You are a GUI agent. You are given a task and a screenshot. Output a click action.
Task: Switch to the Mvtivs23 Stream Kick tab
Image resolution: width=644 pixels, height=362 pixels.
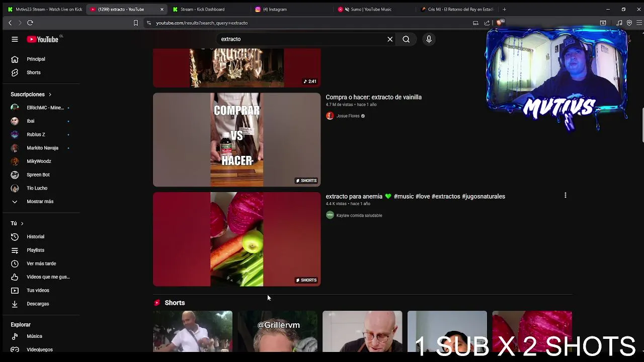(45, 9)
